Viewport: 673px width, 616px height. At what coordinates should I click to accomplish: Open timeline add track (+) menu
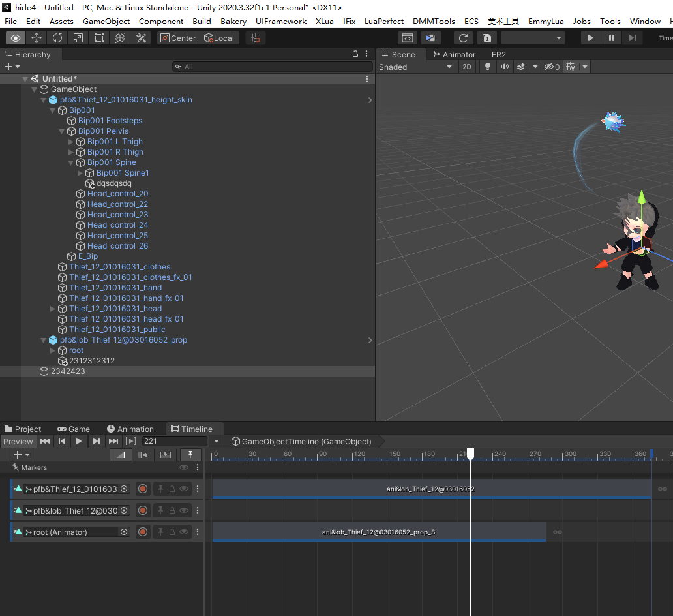[21, 455]
